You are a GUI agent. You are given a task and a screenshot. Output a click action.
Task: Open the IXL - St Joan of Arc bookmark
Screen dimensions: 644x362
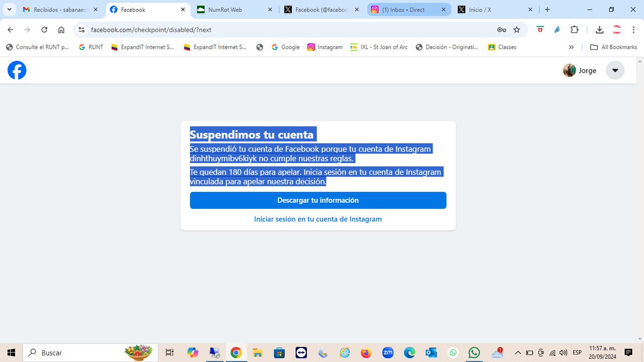(x=379, y=47)
